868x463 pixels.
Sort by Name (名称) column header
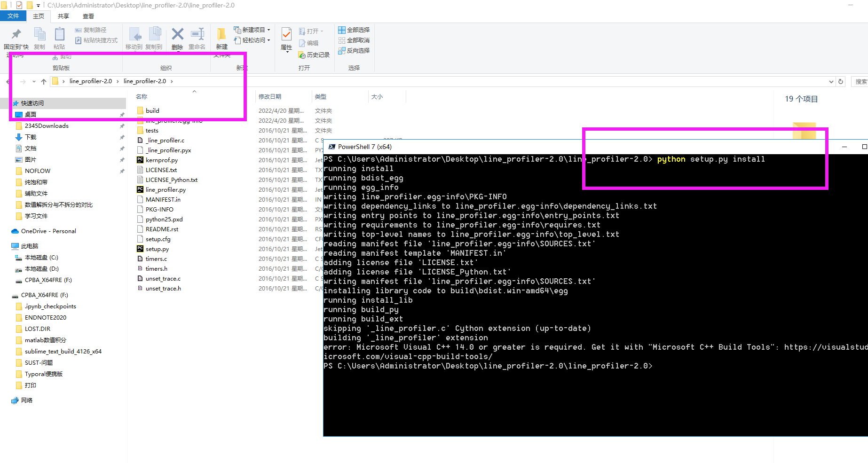(x=142, y=96)
